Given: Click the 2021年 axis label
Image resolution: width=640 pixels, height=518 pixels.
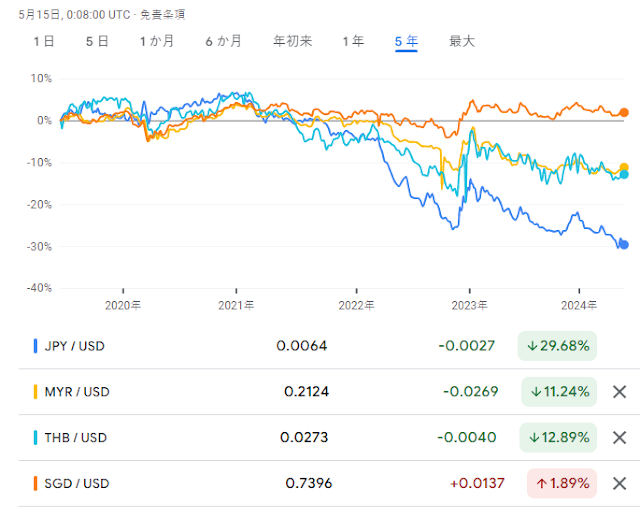Looking at the screenshot, I should pos(236,305).
